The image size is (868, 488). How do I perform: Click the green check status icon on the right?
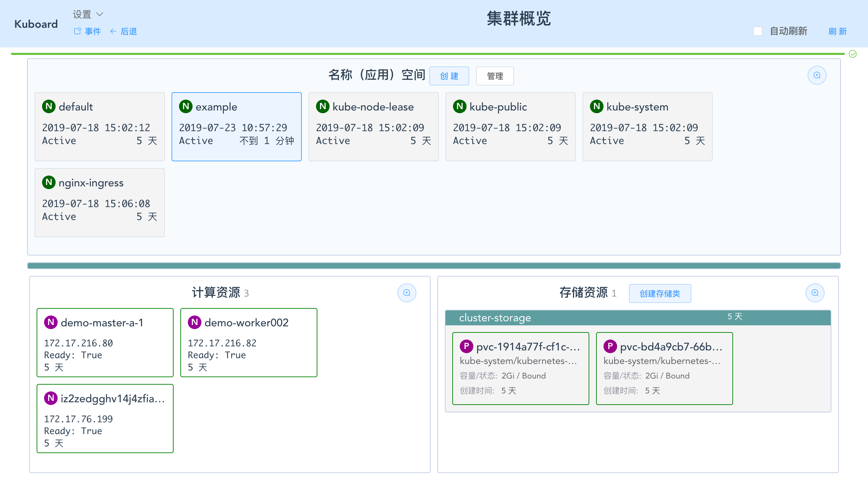coord(852,53)
